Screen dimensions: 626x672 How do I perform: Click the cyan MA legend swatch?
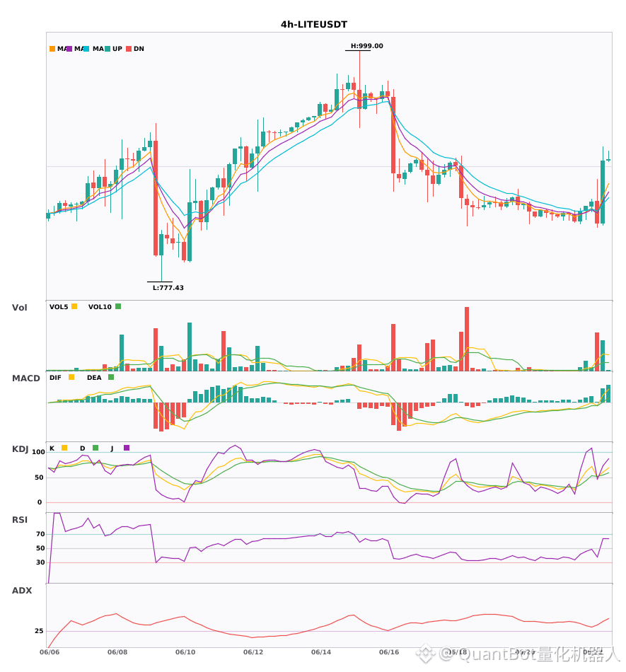click(x=86, y=49)
